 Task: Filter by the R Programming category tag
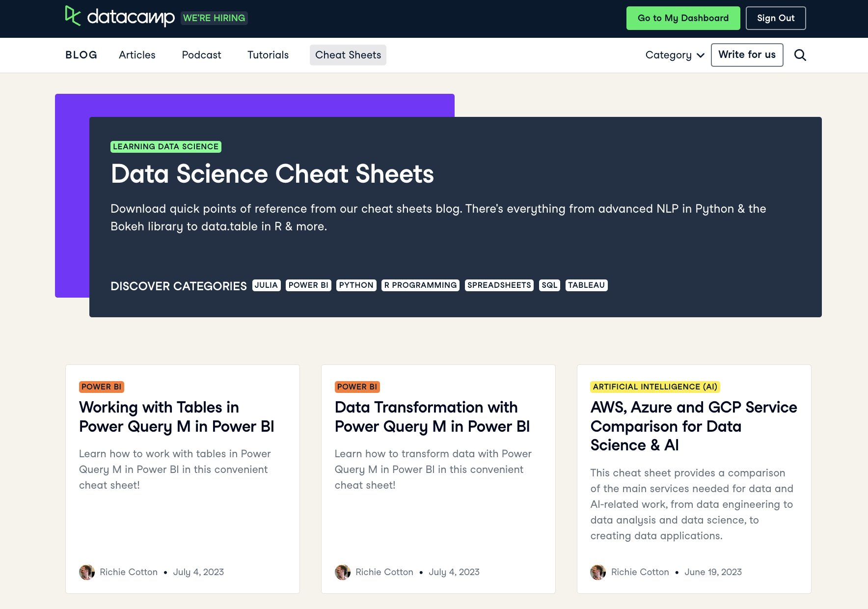pos(420,285)
